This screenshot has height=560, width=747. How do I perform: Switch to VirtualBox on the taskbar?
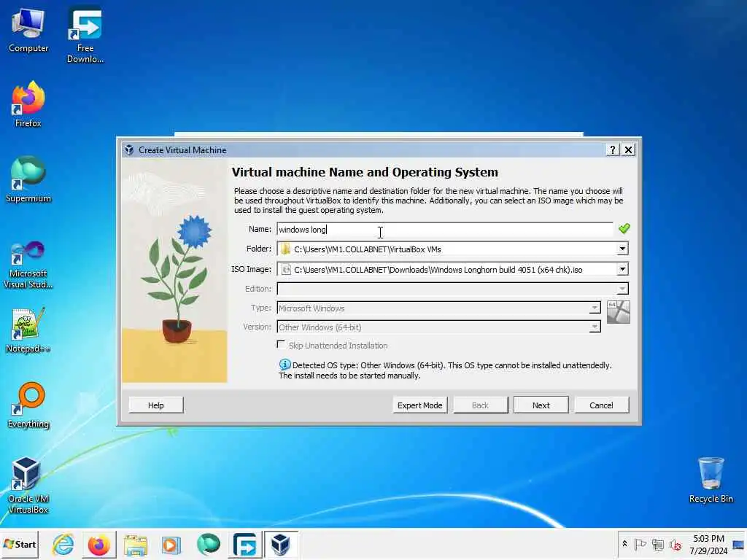click(281, 544)
